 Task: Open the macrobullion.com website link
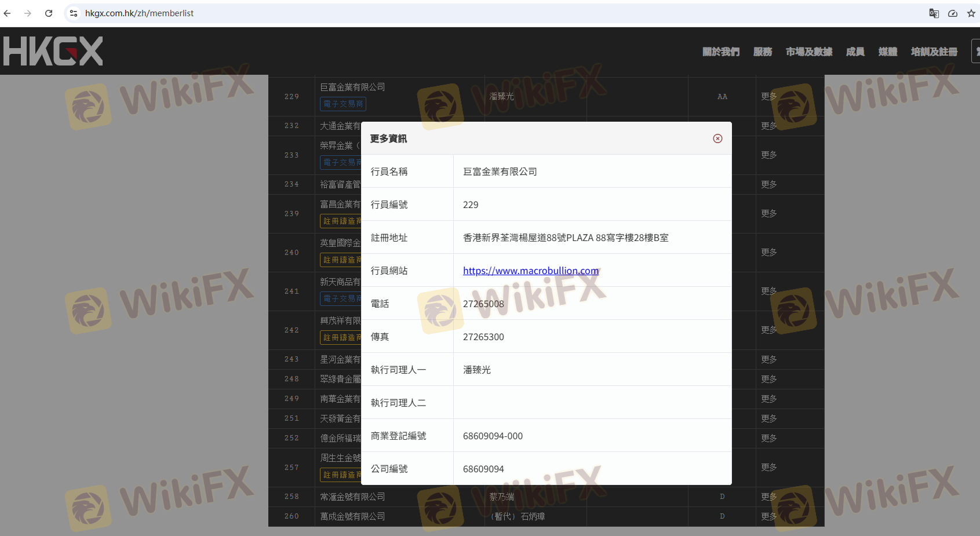click(530, 271)
